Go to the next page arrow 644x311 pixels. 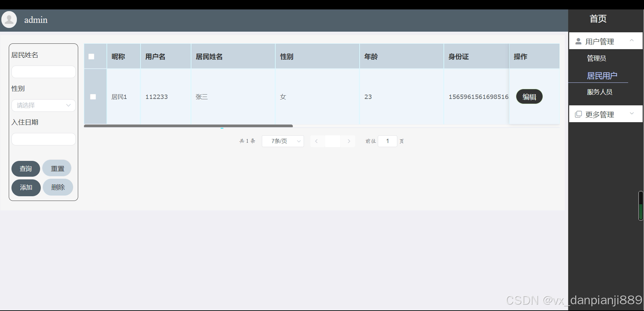(349, 141)
